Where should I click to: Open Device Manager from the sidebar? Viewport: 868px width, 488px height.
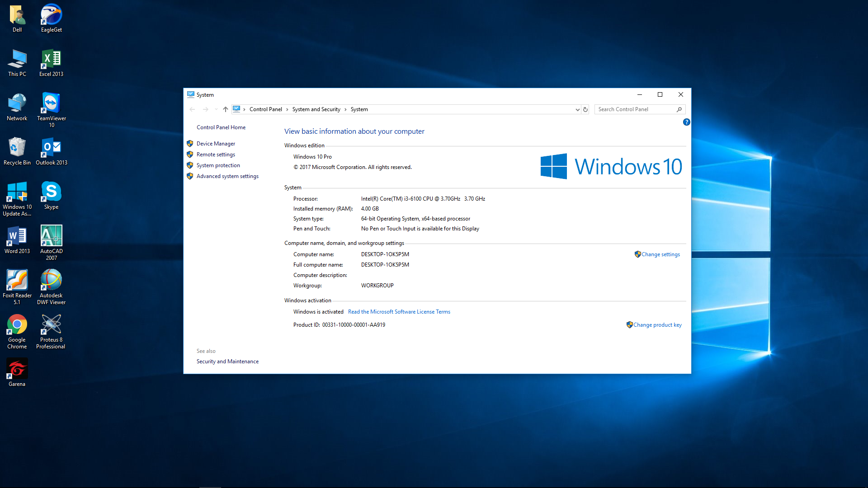point(216,144)
